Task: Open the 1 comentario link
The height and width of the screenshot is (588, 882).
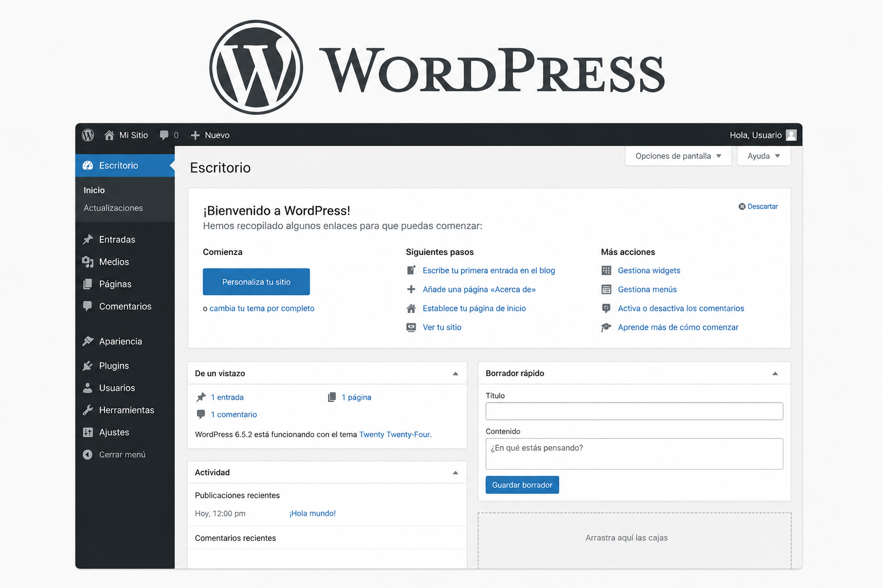Action: click(234, 415)
